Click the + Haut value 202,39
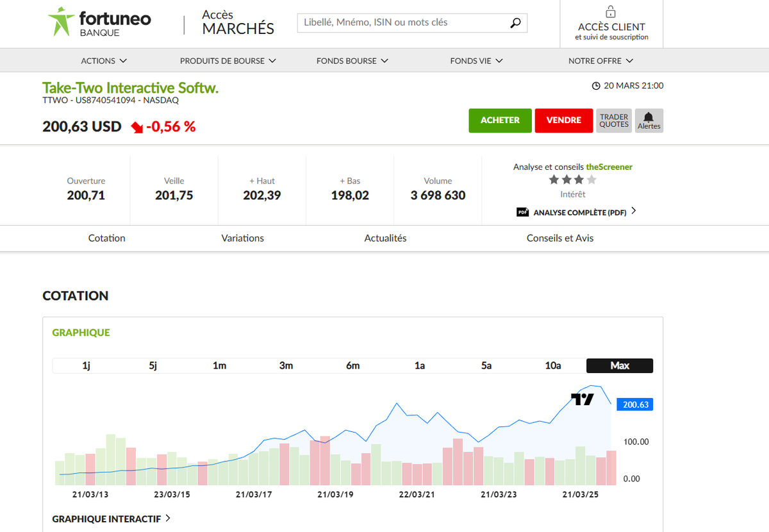Image resolution: width=769 pixels, height=532 pixels. coord(262,195)
